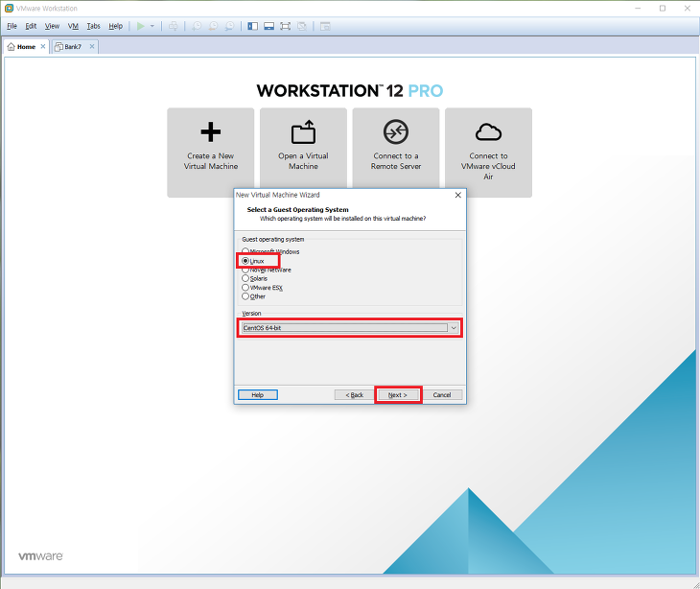Select the Solaris radio button
Screen dimensions: 700x589
245,278
